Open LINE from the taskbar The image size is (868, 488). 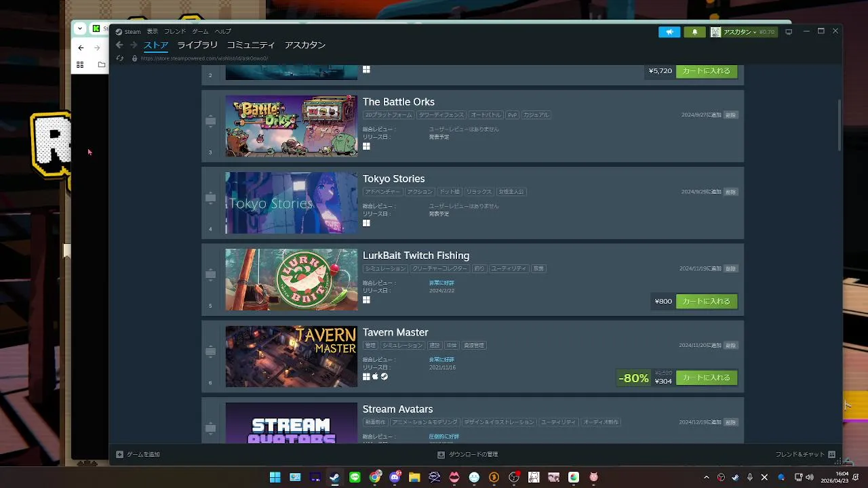(x=355, y=477)
